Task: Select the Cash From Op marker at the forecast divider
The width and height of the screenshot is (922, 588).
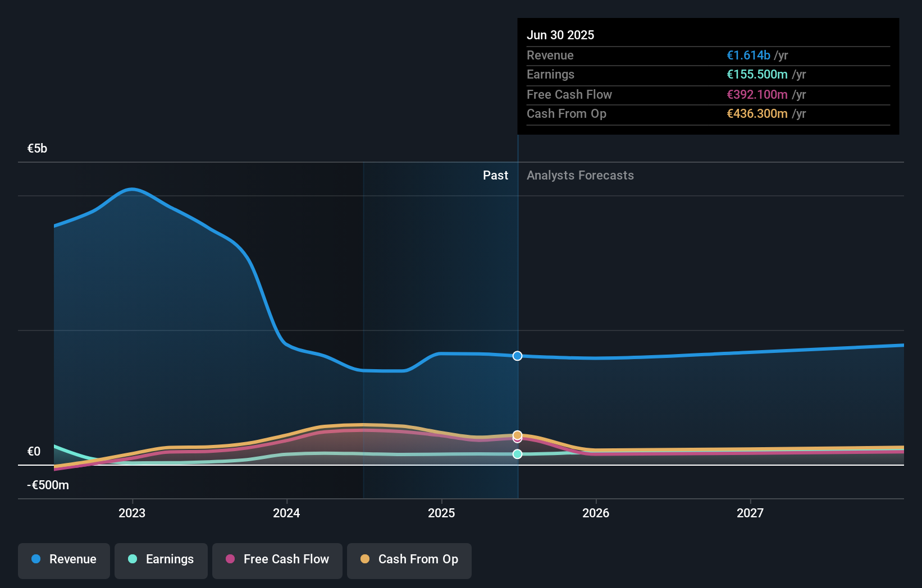Action: pos(517,434)
